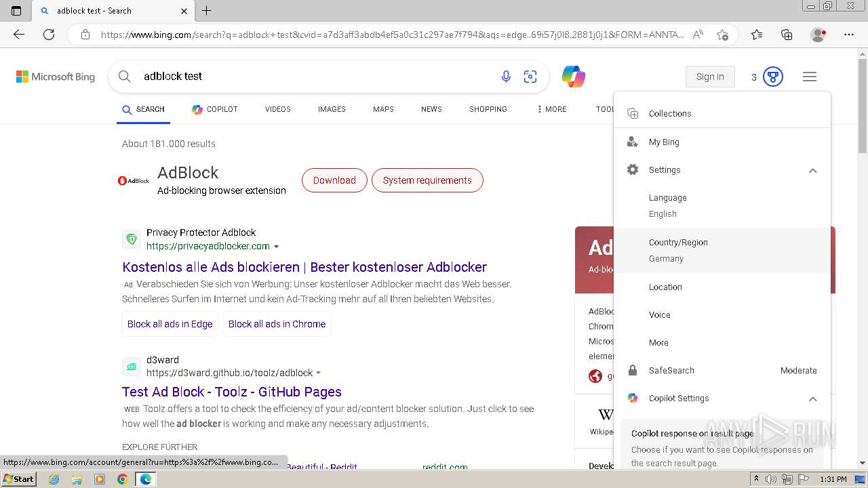Viewport: 868px width, 488px height.
Task: Open Test Ad Block Toolz link
Action: 232,392
